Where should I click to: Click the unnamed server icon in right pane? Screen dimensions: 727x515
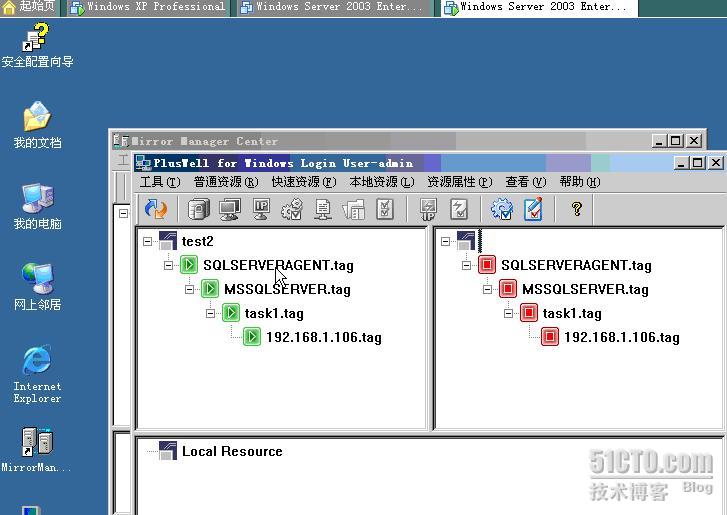(466, 241)
